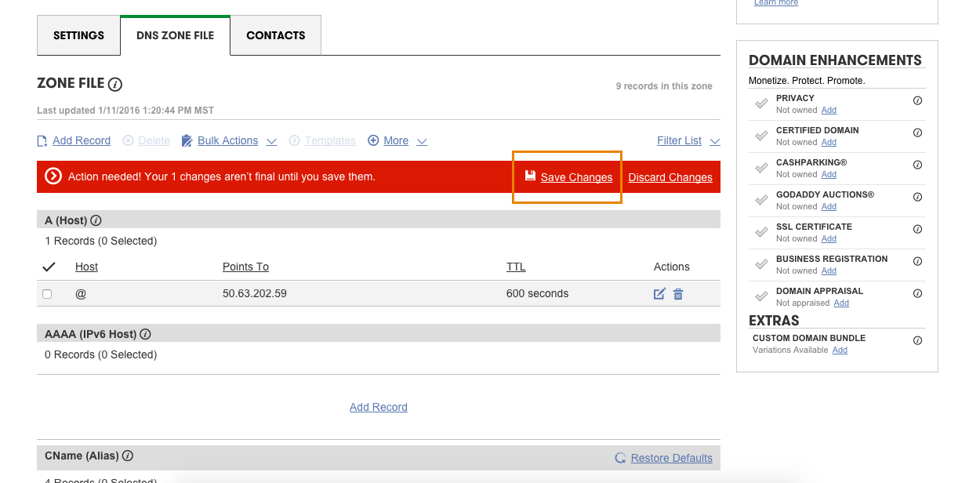Screen dimensions: 980x483
Task: Open the CONTACTS tab
Action: tap(275, 36)
